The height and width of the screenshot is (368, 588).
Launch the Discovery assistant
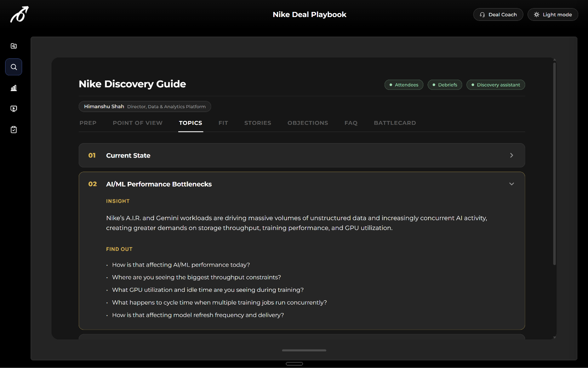click(x=496, y=85)
